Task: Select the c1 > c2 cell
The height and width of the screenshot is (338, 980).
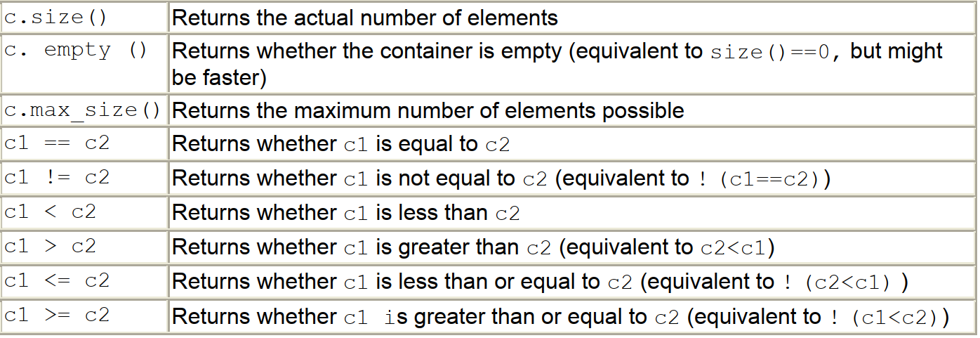Action: coord(51,247)
